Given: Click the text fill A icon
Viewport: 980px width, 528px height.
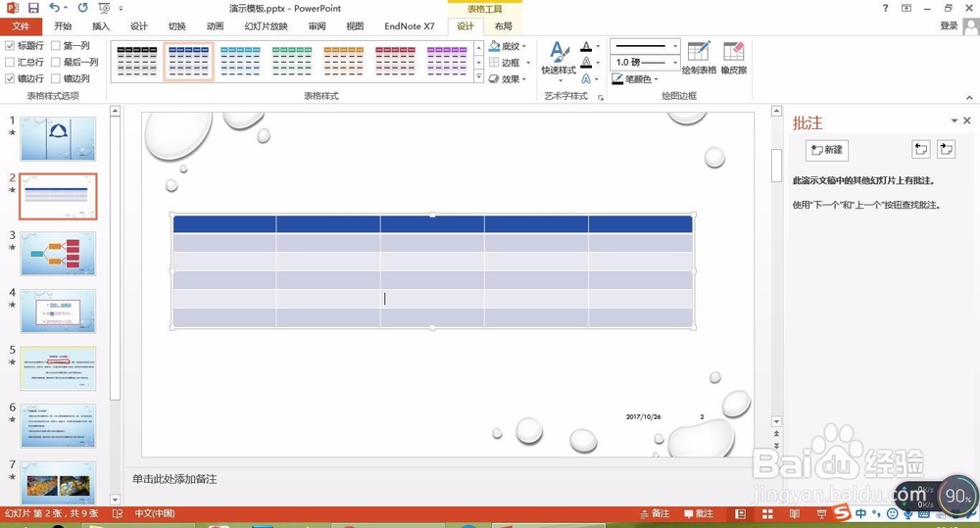Looking at the screenshot, I should pyautogui.click(x=586, y=46).
